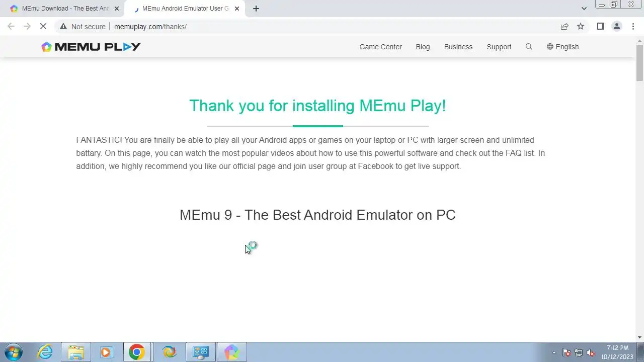Launch Internet Explorer from taskbar

[x=45, y=352]
